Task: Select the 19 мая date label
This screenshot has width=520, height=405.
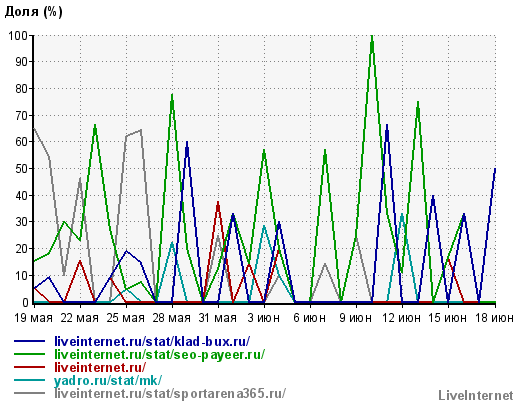Action: [x=33, y=318]
